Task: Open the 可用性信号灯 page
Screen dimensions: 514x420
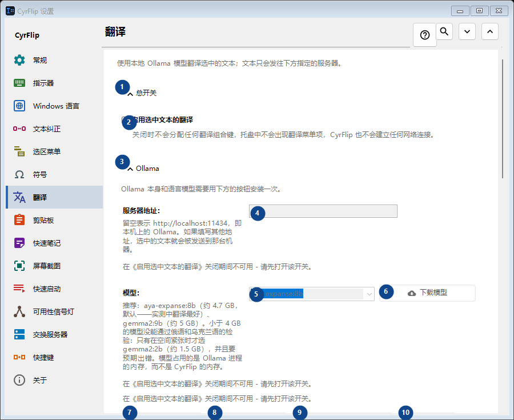Action: click(x=54, y=311)
